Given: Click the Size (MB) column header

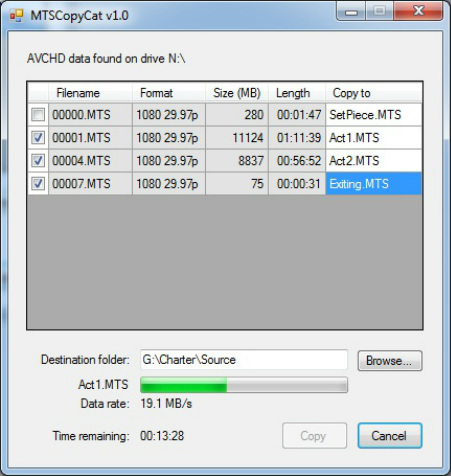Looking at the screenshot, I should pos(237,93).
